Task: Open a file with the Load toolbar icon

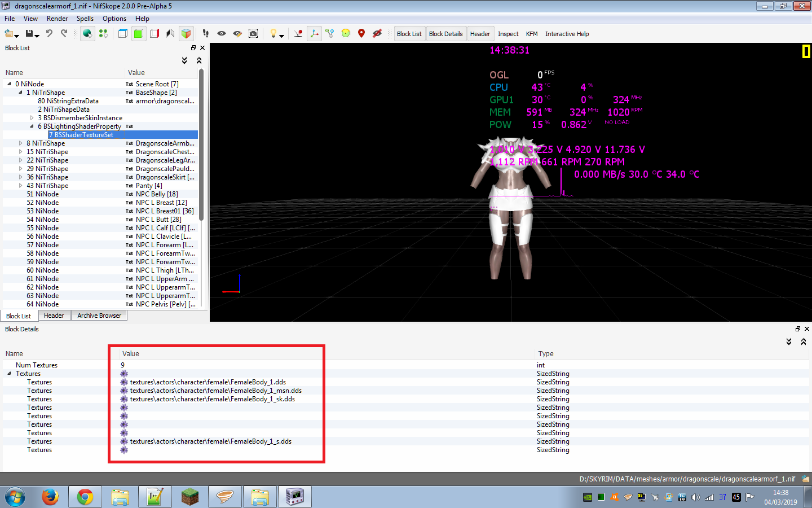Action: click(x=8, y=34)
